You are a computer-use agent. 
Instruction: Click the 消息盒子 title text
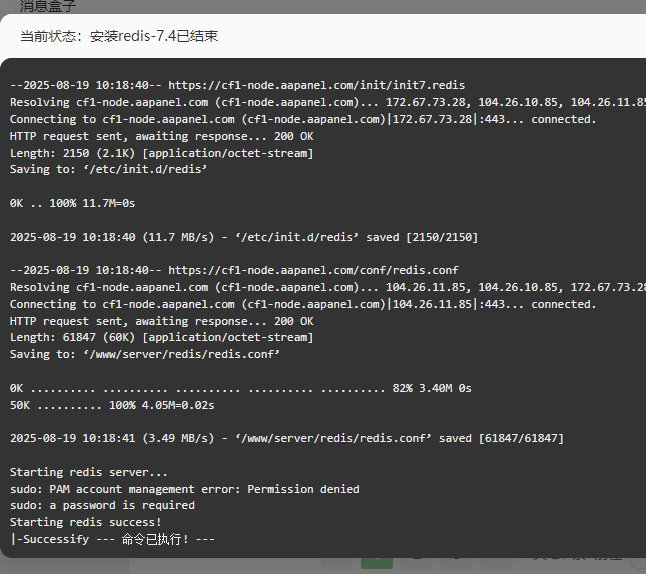pyautogui.click(x=48, y=6)
